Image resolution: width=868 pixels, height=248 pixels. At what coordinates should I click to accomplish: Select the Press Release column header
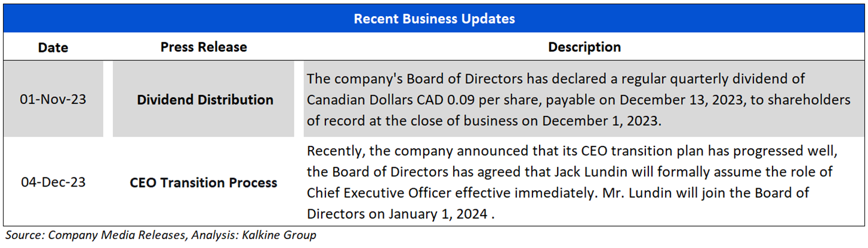coord(204,47)
